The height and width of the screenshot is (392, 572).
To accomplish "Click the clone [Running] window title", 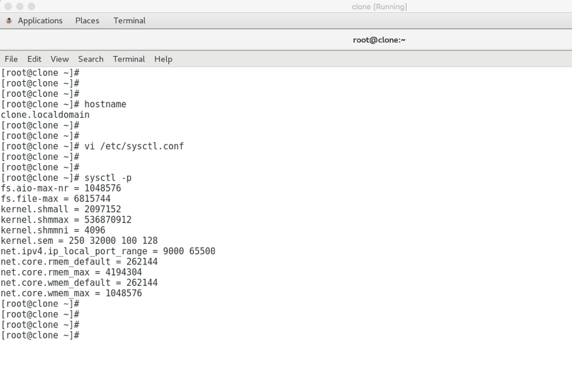I will tap(379, 7).
